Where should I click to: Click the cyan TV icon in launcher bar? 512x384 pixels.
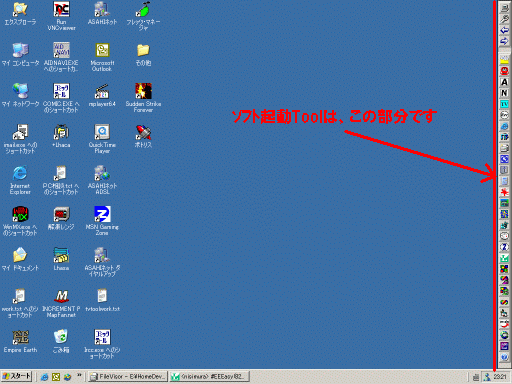(x=504, y=104)
